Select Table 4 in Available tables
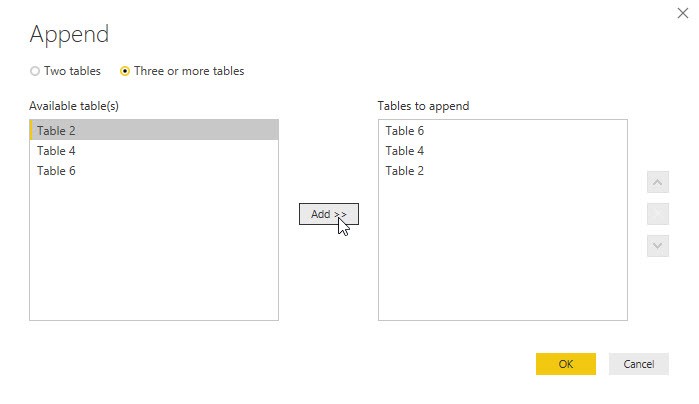Viewport: 699px width, 404px height. point(154,151)
